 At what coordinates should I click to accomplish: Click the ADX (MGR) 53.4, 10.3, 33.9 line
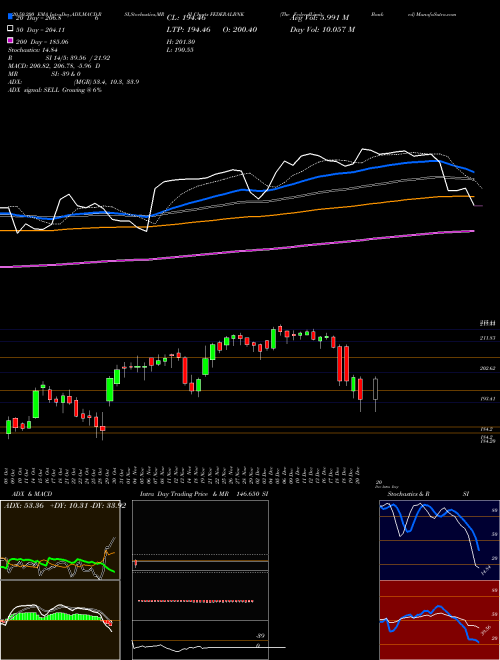point(73,82)
